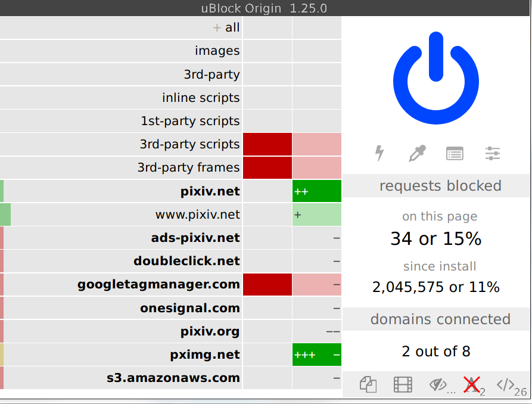Toggle the big blue power button

[436, 77]
